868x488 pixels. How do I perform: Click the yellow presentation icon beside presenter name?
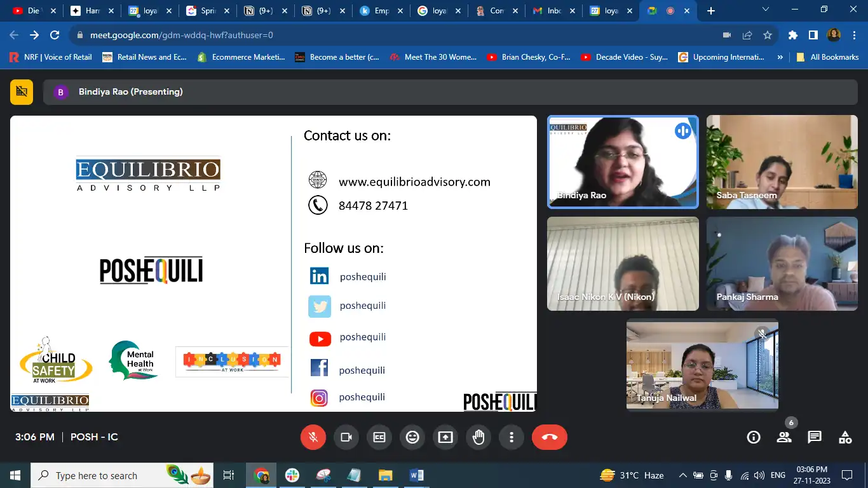point(22,91)
